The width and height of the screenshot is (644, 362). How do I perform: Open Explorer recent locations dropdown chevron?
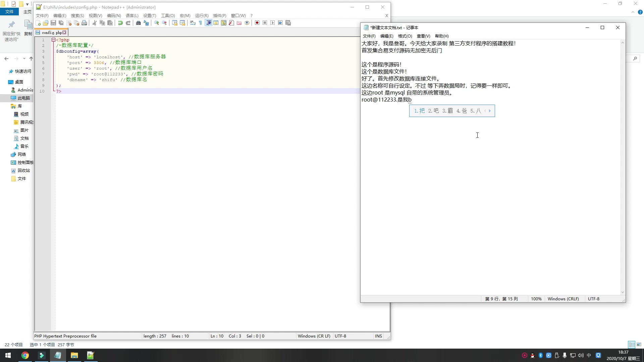tap(24, 59)
